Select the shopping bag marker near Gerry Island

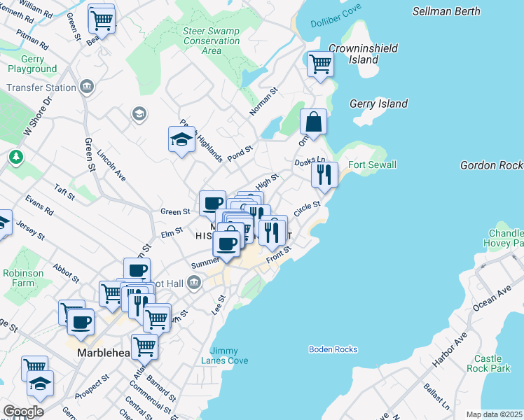click(314, 121)
